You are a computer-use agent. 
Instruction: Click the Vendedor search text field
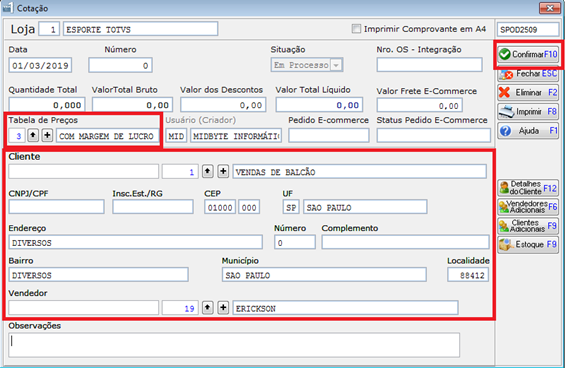(84, 308)
